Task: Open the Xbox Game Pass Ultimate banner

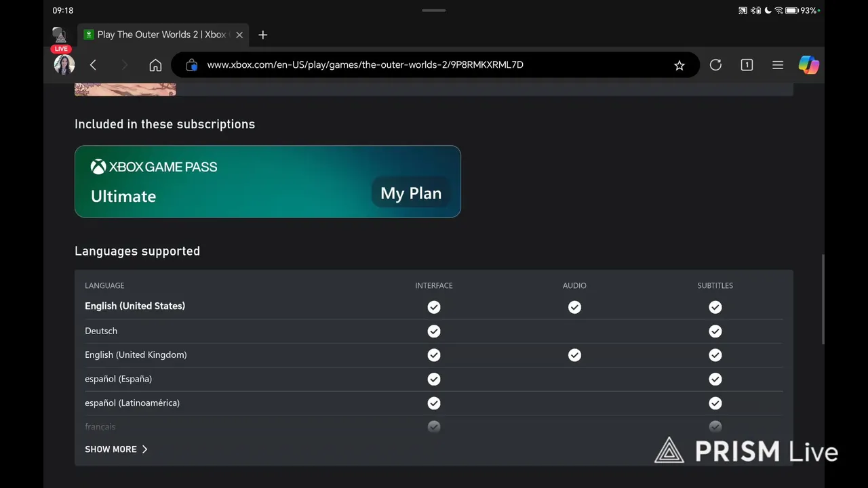Action: (x=224, y=182)
